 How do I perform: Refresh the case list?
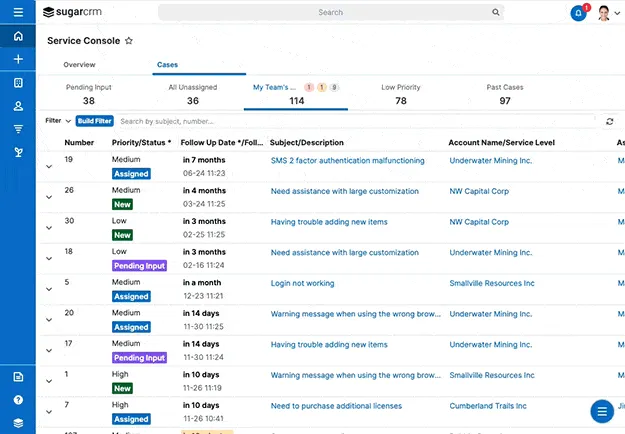pyautogui.click(x=610, y=121)
